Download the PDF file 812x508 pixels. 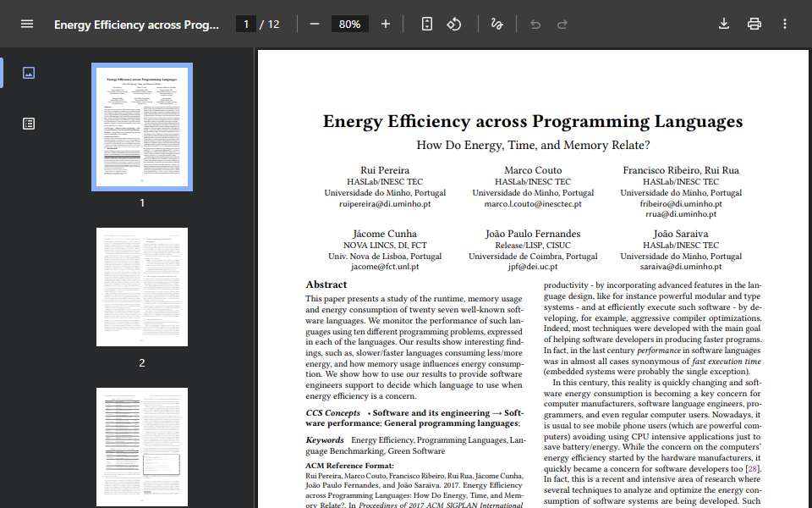[724, 25]
